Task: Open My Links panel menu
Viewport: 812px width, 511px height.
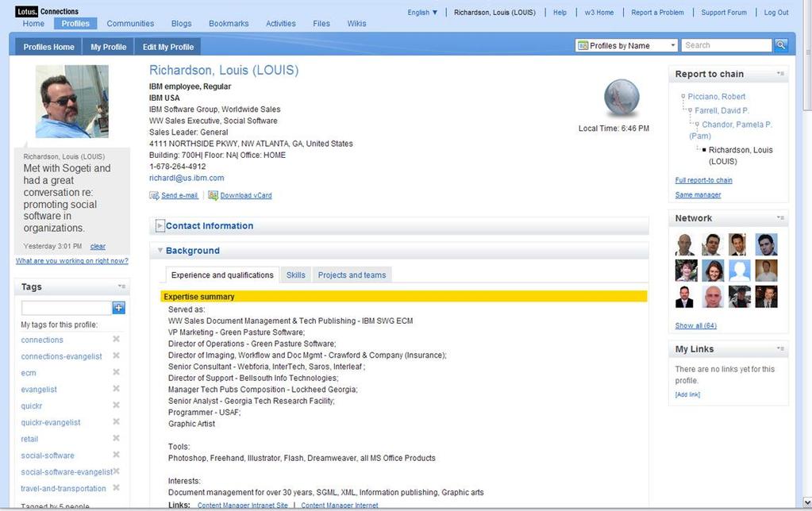Action: click(780, 349)
